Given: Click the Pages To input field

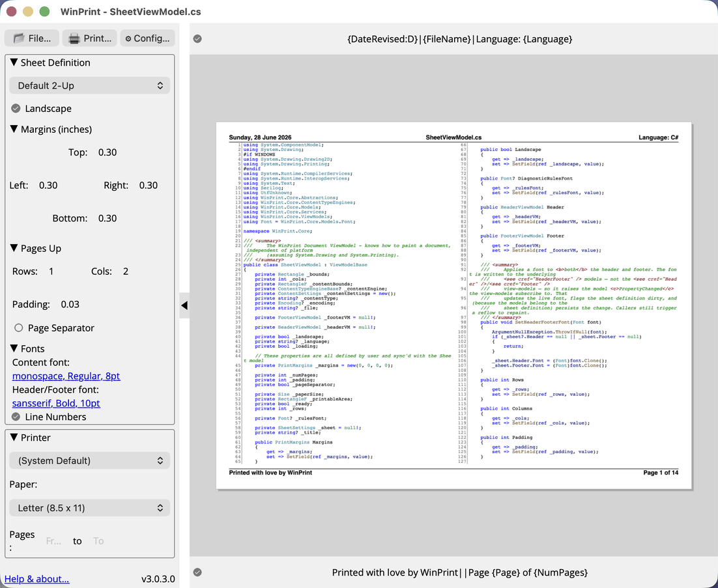Looking at the screenshot, I should coord(98,541).
